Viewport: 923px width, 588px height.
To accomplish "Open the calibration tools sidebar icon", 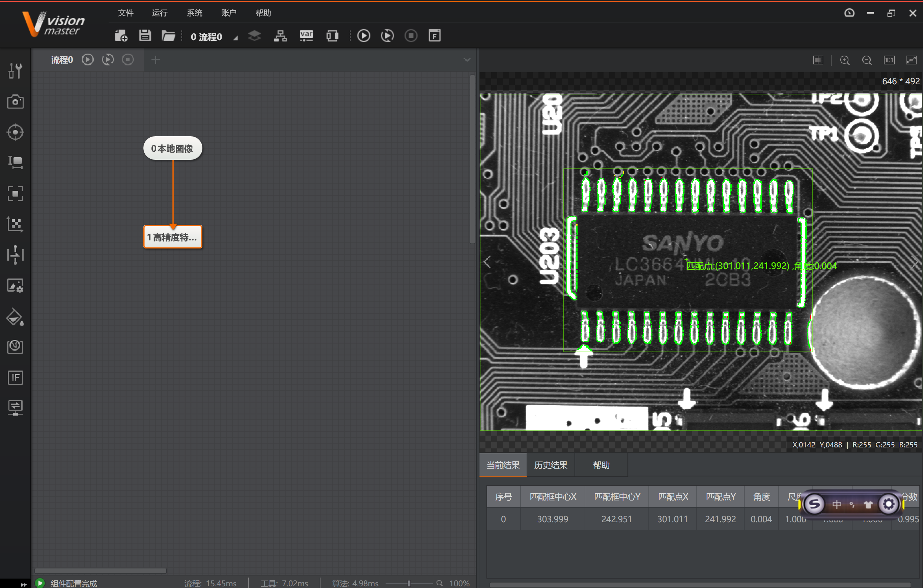I will point(15,224).
